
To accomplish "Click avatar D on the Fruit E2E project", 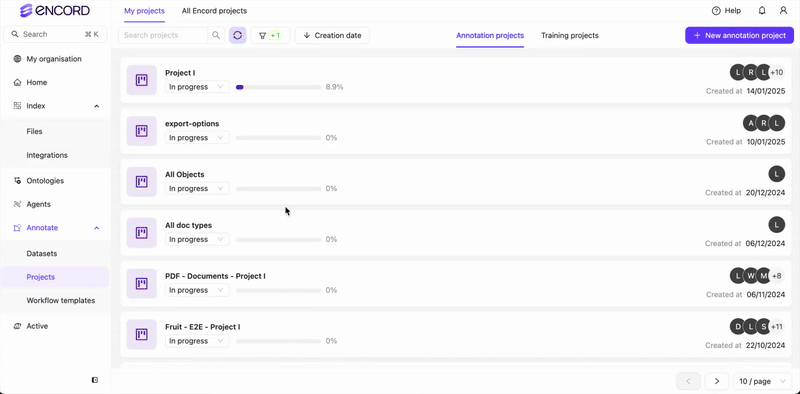I will click(x=738, y=327).
